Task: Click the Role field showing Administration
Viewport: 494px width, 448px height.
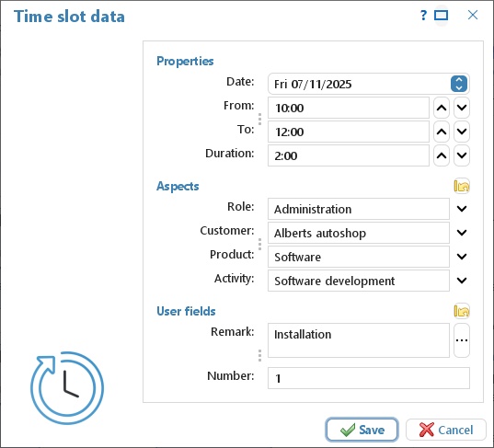Action: coord(359,209)
